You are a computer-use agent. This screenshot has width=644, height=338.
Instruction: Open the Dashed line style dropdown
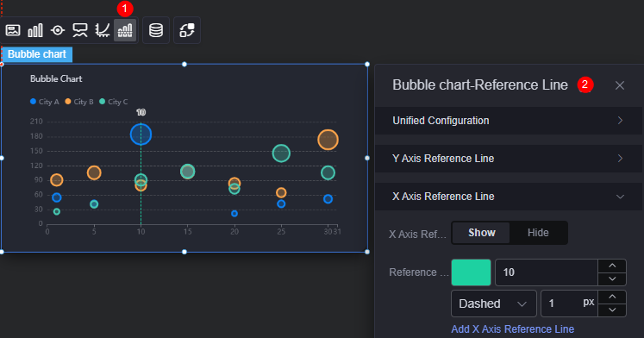(x=494, y=304)
